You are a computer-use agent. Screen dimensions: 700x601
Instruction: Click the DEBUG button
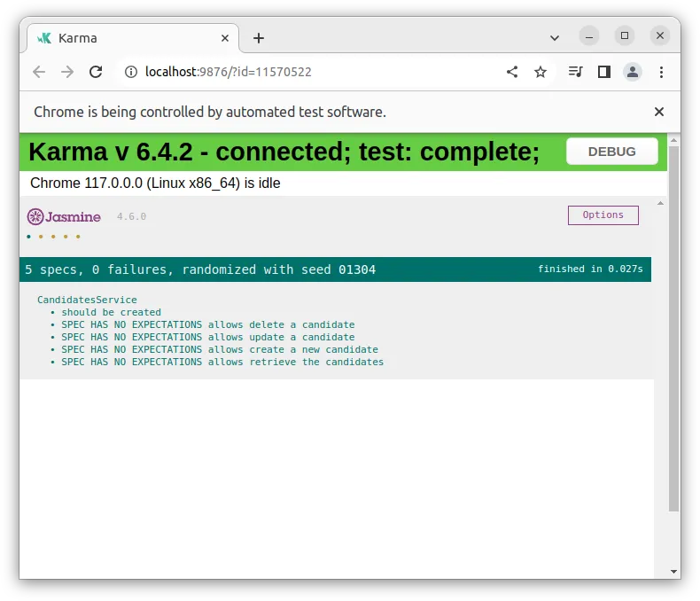coord(612,152)
